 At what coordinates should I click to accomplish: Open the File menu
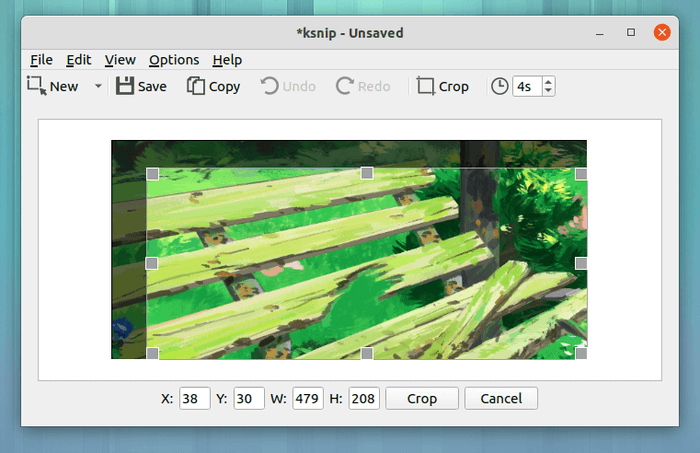(x=42, y=60)
